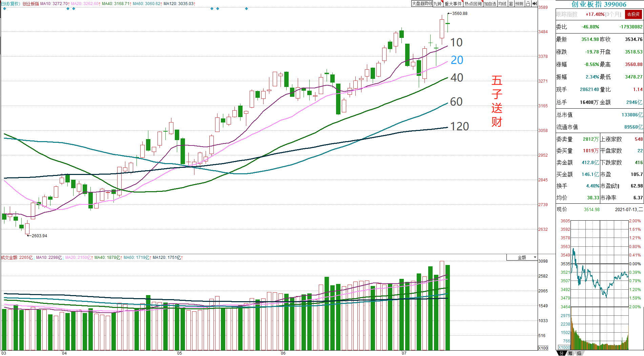
Task: Click the +17.40% three-month return text
Action: click(595, 14)
